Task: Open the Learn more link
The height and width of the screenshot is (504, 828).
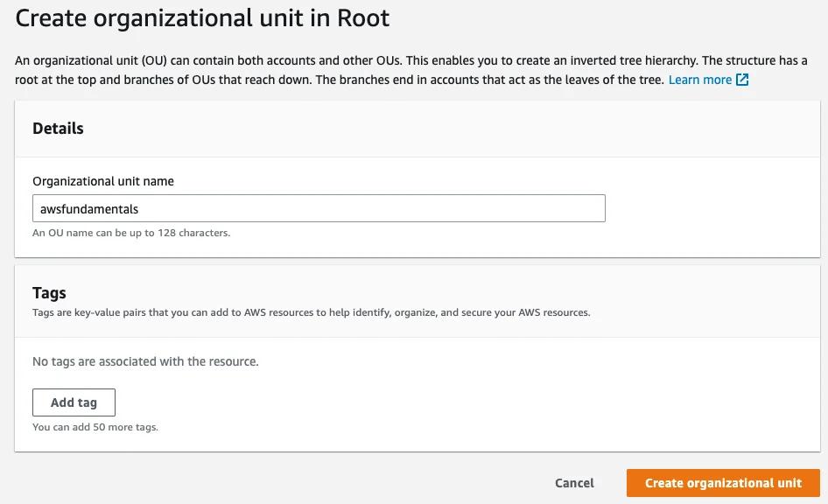Action: [x=699, y=80]
